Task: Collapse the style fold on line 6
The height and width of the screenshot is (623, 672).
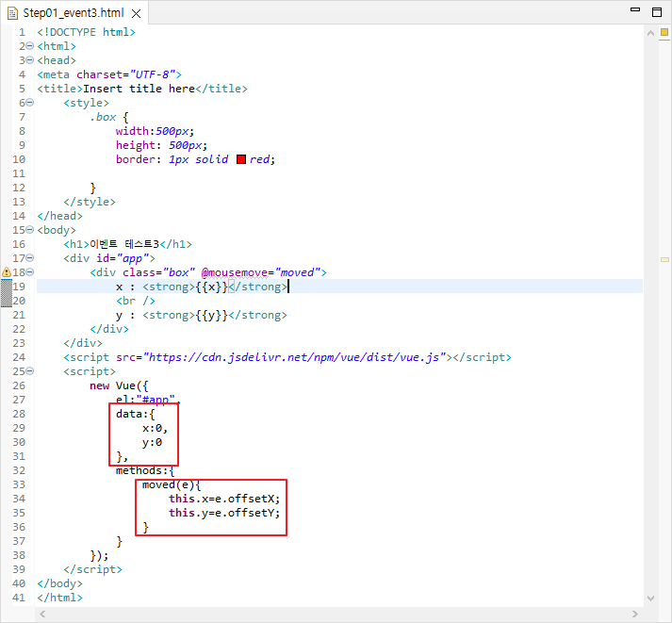Action: (29, 103)
